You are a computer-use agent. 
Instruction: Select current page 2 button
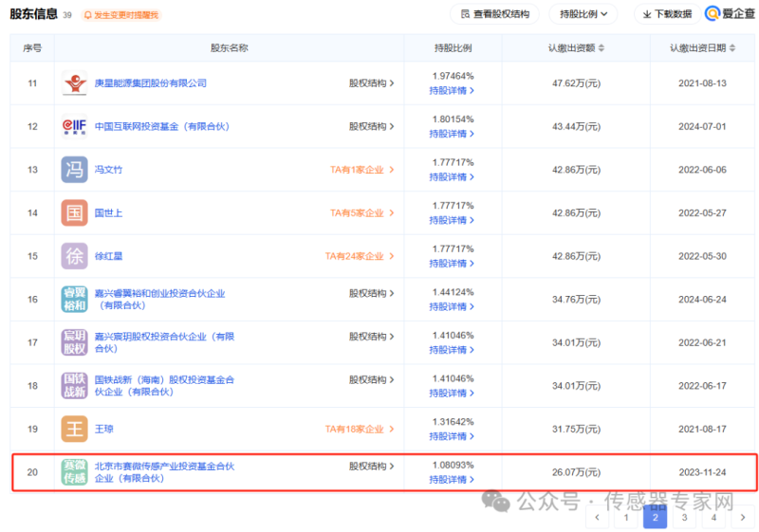tap(656, 518)
